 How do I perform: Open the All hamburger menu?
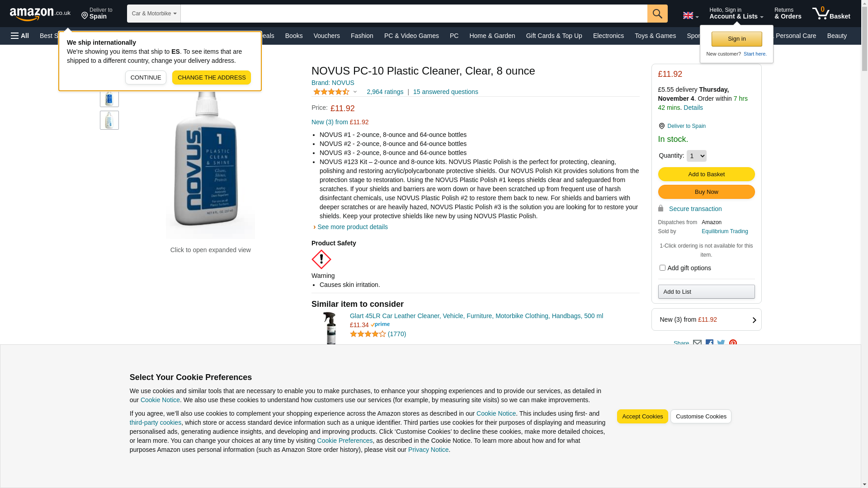(20, 36)
